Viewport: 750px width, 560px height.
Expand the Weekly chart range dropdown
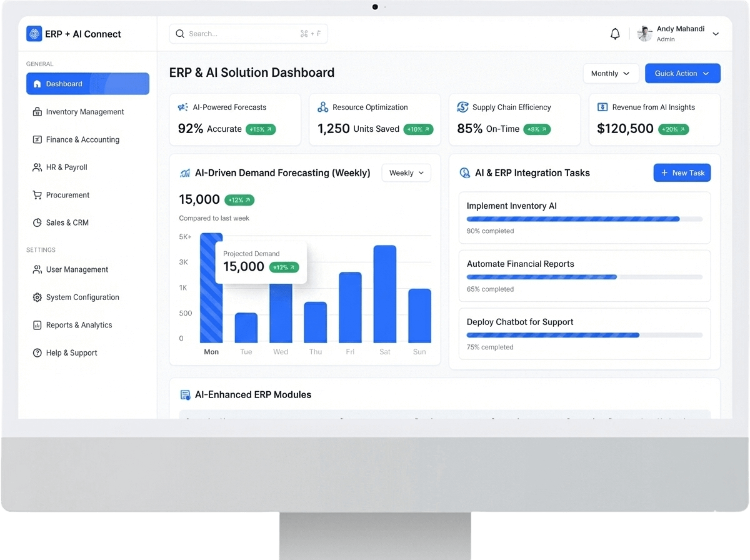pyautogui.click(x=406, y=173)
